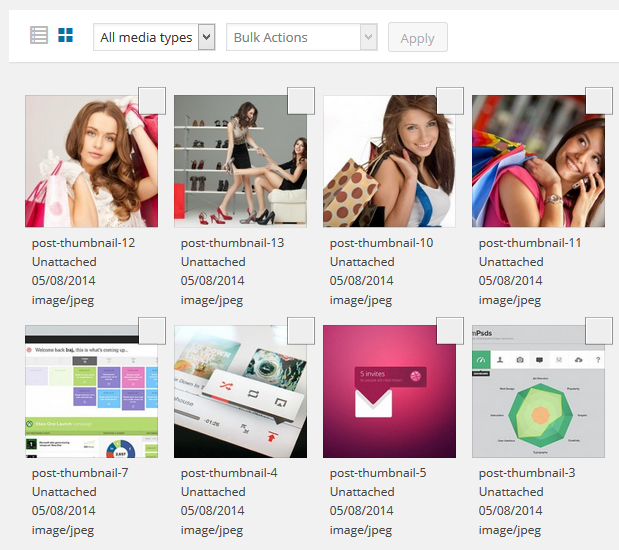The width and height of the screenshot is (619, 550).
Task: Switch to grid view icon
Action: [66, 36]
